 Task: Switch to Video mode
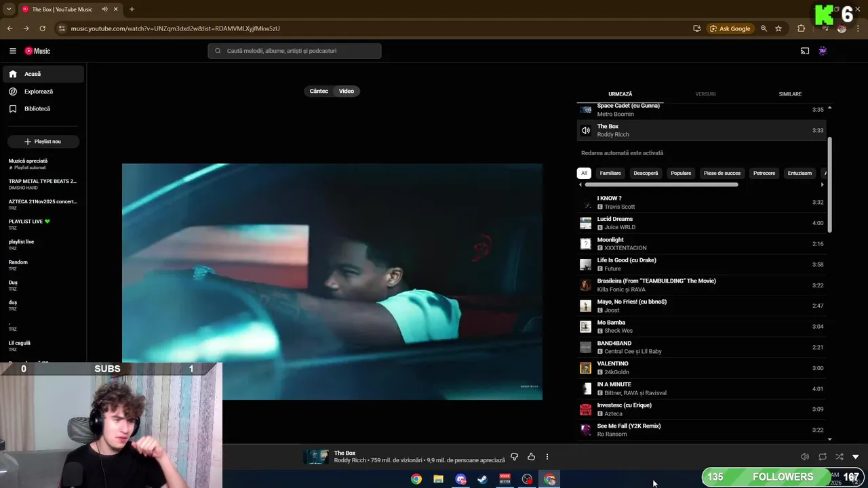[x=347, y=91]
